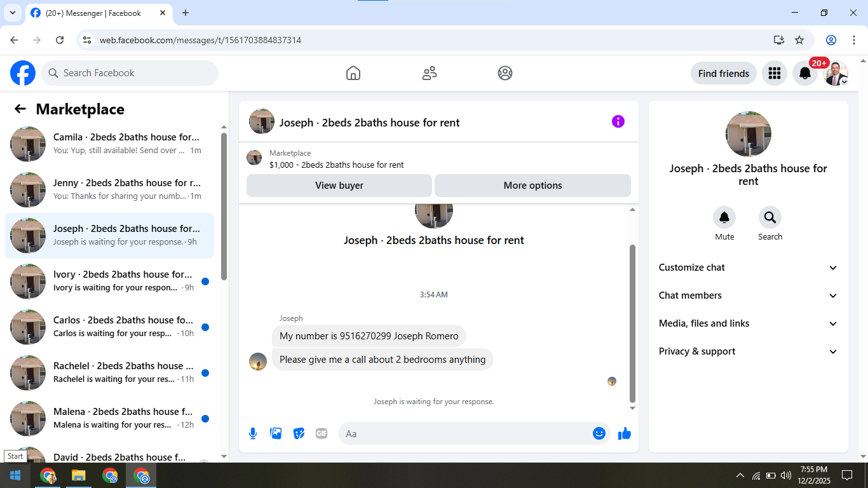Image resolution: width=868 pixels, height=488 pixels.
Task: Reload the browser page
Action: click(x=60, y=40)
